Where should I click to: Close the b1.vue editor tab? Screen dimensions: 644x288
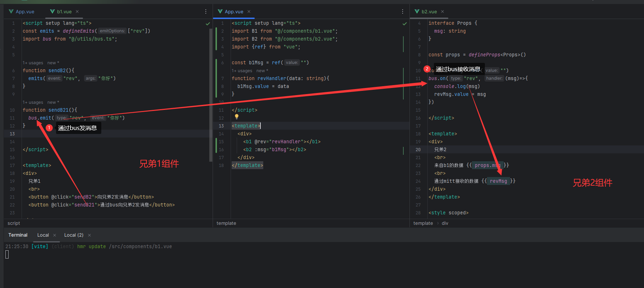coord(77,11)
